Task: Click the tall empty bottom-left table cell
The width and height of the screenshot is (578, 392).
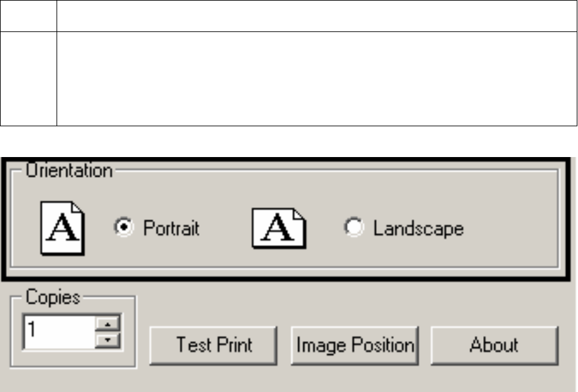Action: pos(28,79)
